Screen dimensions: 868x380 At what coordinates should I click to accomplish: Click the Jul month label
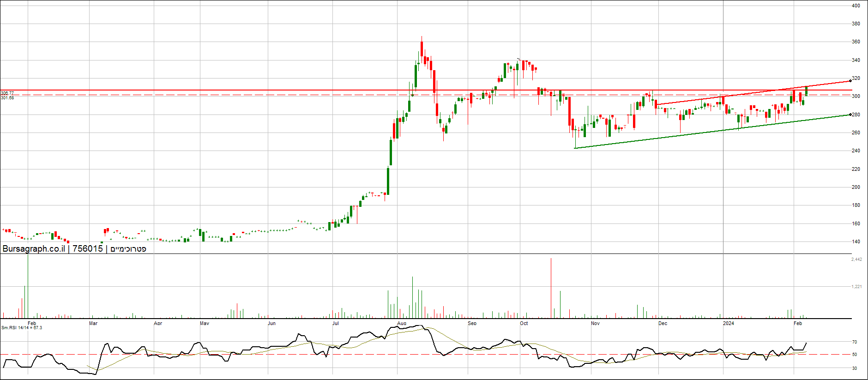coord(336,323)
